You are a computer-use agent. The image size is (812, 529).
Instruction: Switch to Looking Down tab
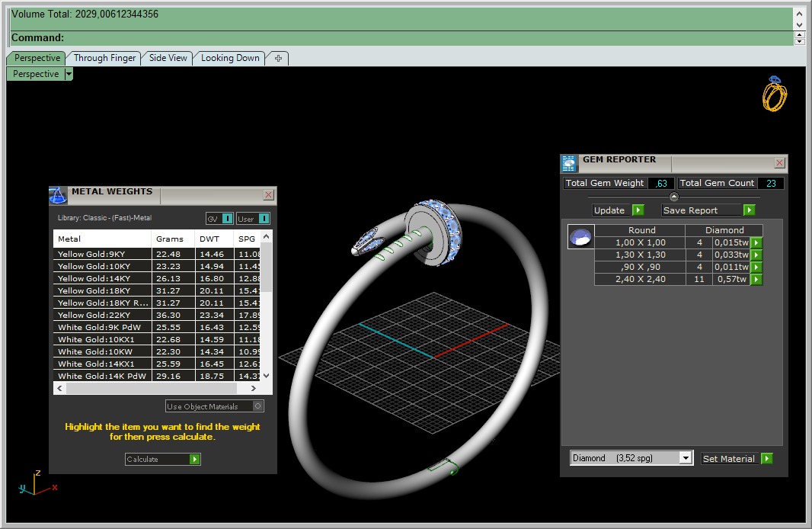(x=230, y=58)
